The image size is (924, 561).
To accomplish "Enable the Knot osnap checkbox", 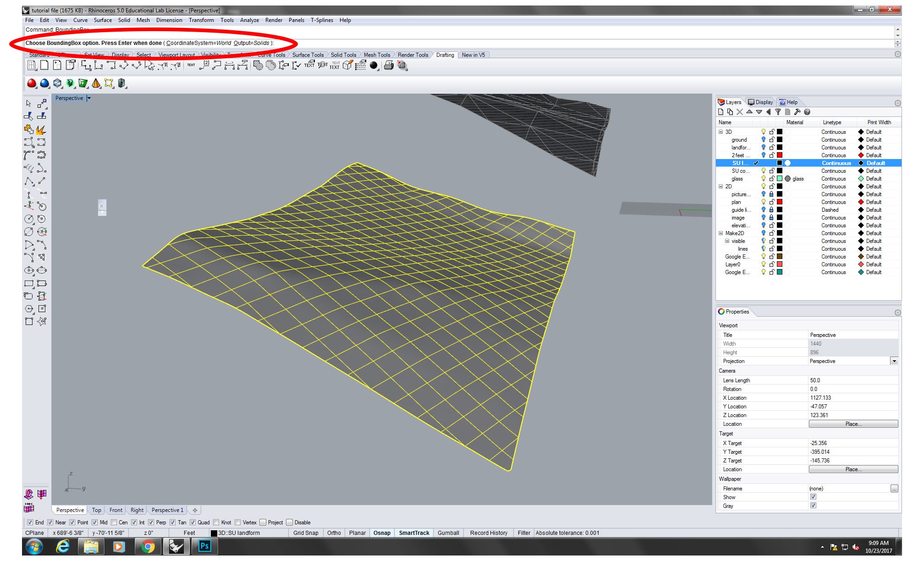I will click(216, 522).
